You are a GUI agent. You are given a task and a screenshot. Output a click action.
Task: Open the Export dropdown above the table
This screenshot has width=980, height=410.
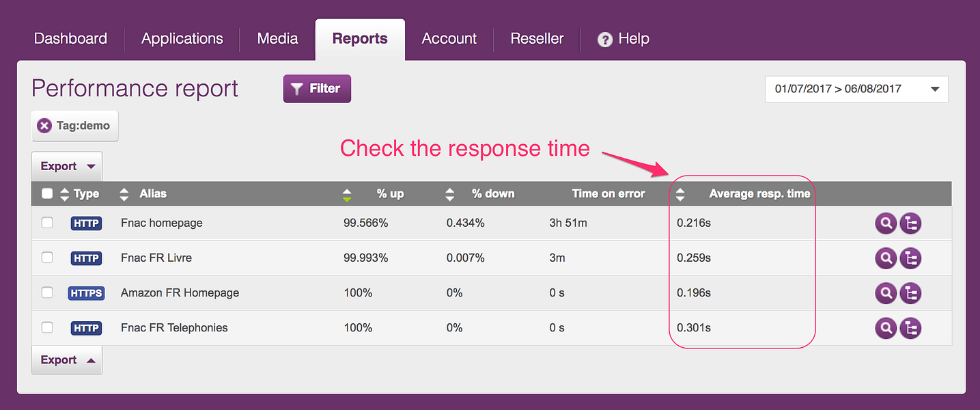(x=66, y=166)
